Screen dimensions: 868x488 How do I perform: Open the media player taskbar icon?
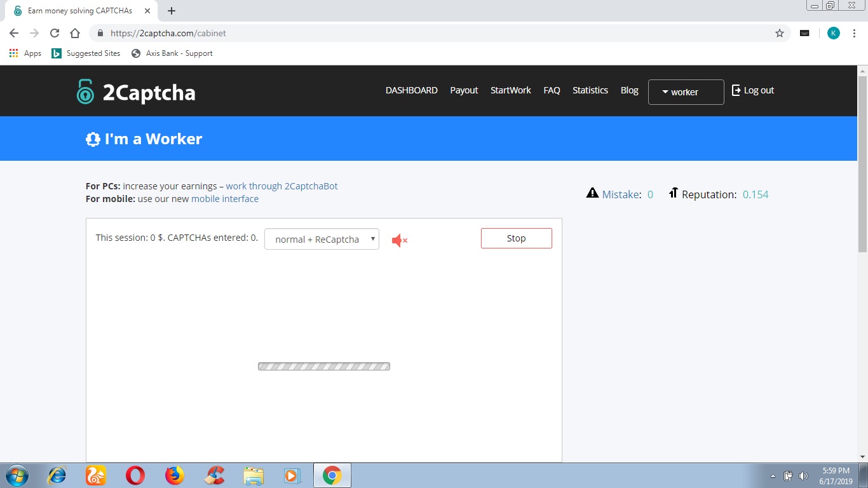coord(292,475)
